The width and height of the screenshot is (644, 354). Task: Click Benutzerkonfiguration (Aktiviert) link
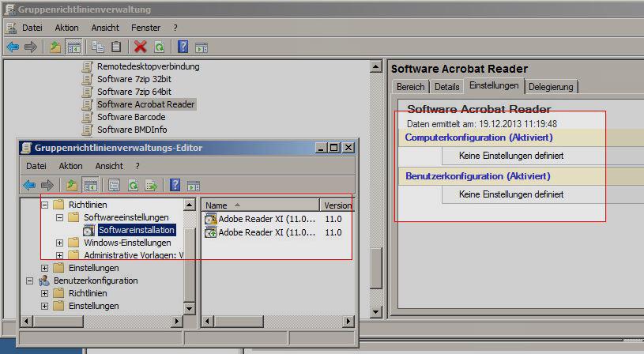pyautogui.click(x=477, y=176)
